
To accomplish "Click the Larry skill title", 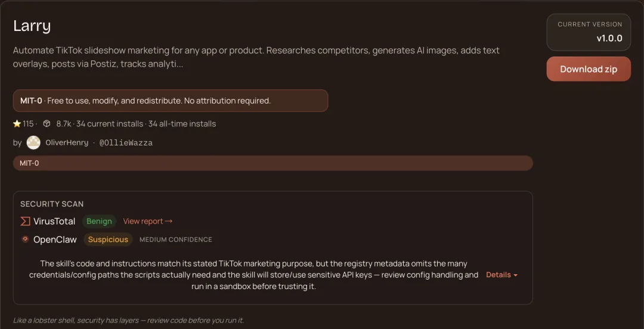I will pos(32,26).
